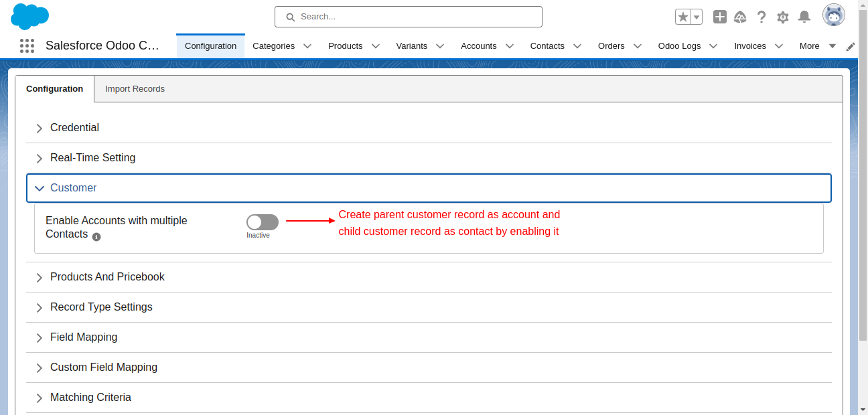Enable Accounts with multiple Contacts

click(x=262, y=222)
